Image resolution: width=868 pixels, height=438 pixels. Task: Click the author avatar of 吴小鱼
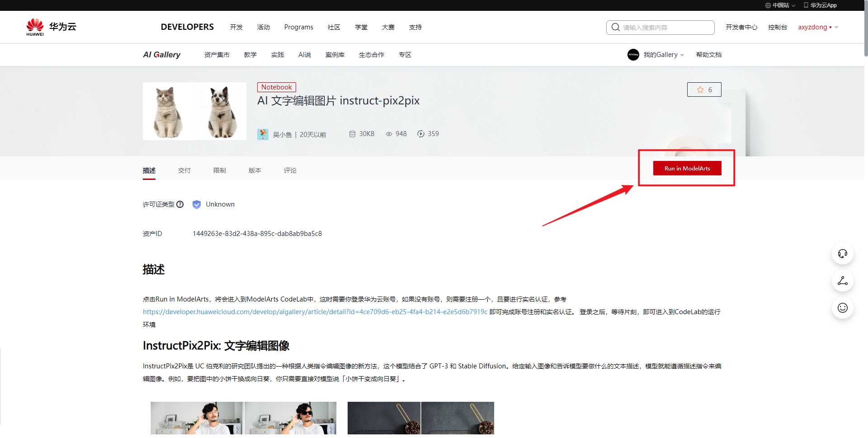(x=263, y=134)
